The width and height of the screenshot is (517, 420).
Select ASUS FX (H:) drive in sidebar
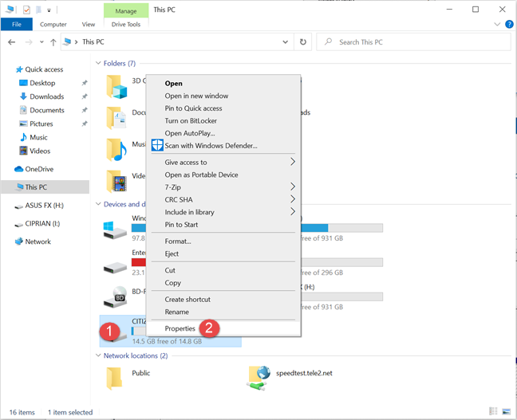click(x=44, y=206)
